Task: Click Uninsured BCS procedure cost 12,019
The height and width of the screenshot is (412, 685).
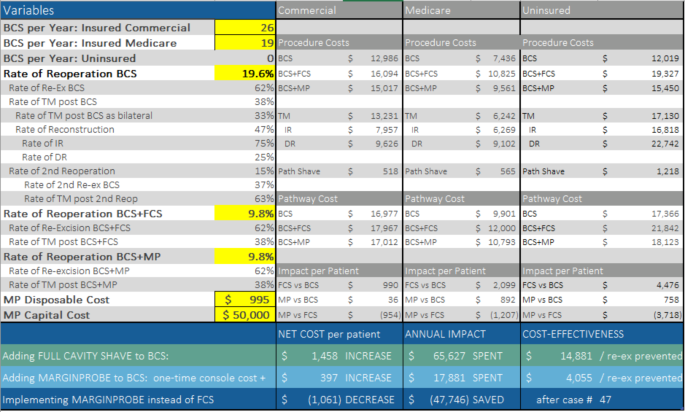Action: (665, 58)
